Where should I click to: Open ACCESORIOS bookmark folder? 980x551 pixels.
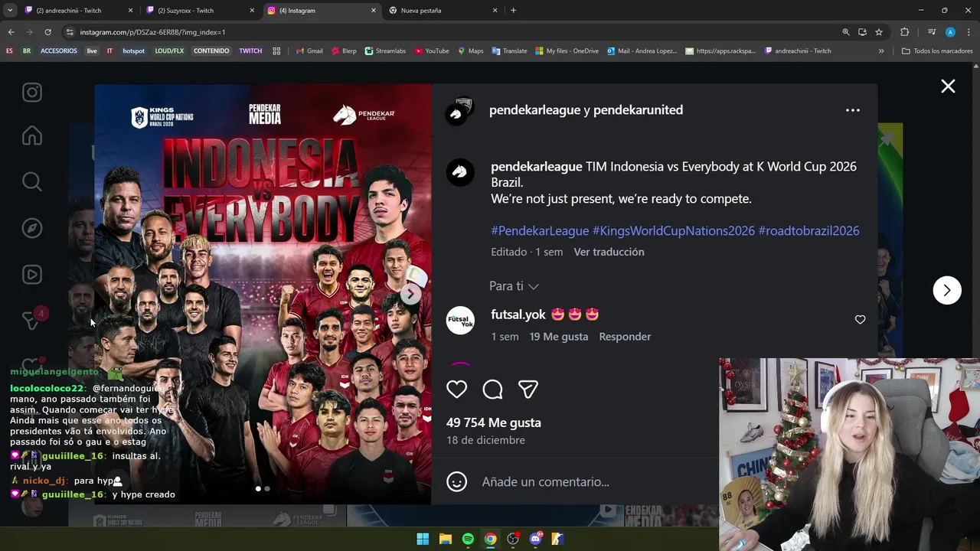[x=59, y=51]
